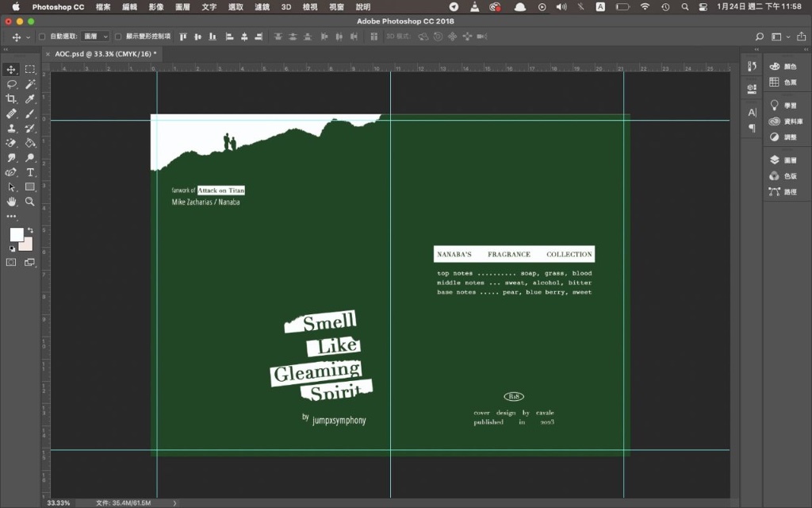Open the 圖層 layers panel button

pos(783,160)
